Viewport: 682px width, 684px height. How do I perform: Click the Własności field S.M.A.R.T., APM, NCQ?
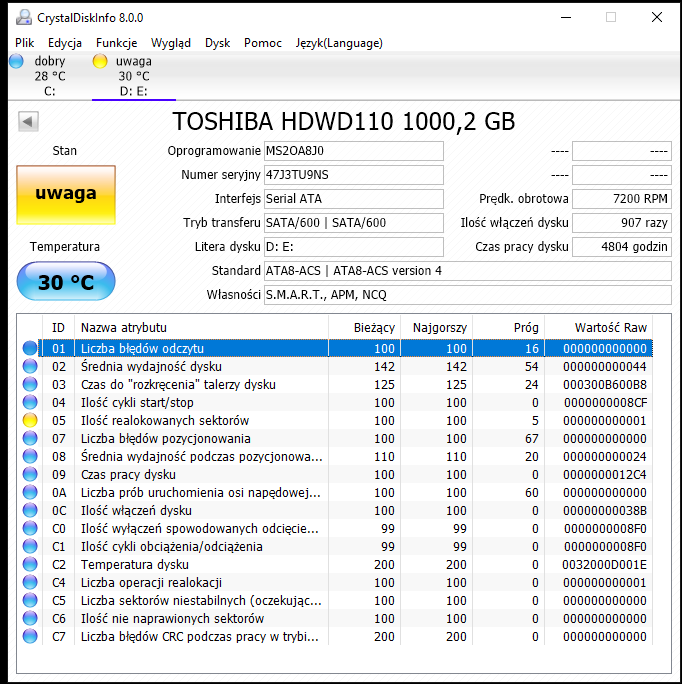tap(468, 295)
